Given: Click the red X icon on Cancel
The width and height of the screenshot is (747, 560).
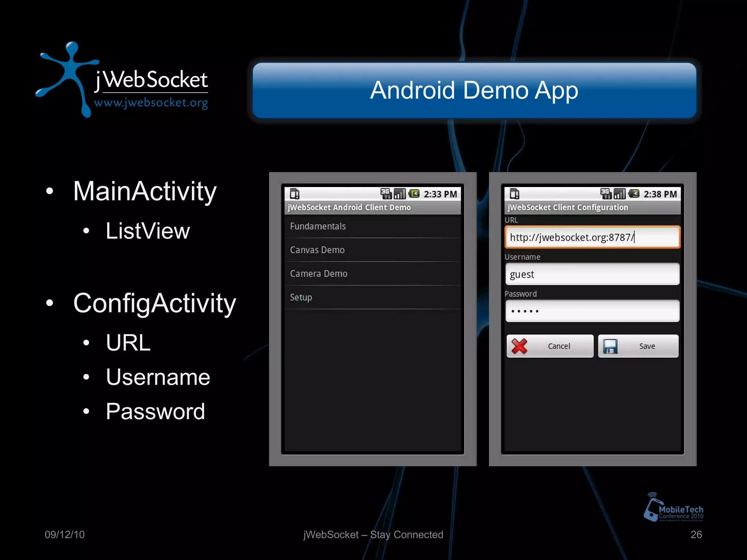Looking at the screenshot, I should coord(519,346).
